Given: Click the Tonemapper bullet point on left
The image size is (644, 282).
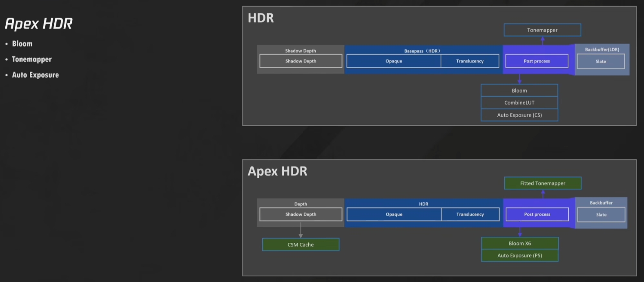Looking at the screenshot, I should tap(32, 59).
